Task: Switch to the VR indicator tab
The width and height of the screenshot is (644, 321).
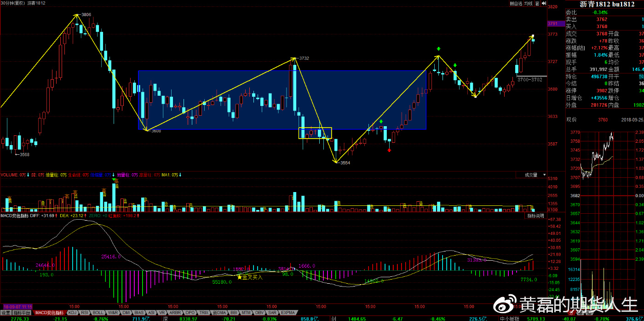Action: tap(162, 312)
